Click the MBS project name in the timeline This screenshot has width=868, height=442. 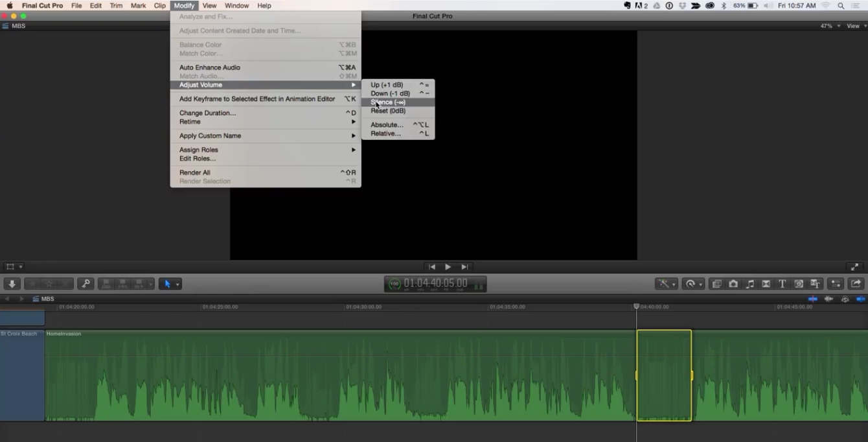tap(48, 299)
